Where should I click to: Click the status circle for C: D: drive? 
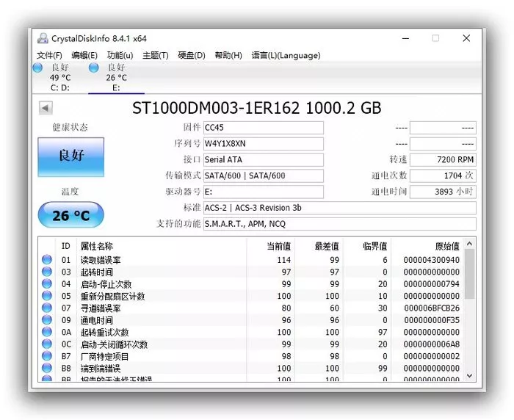[37, 68]
